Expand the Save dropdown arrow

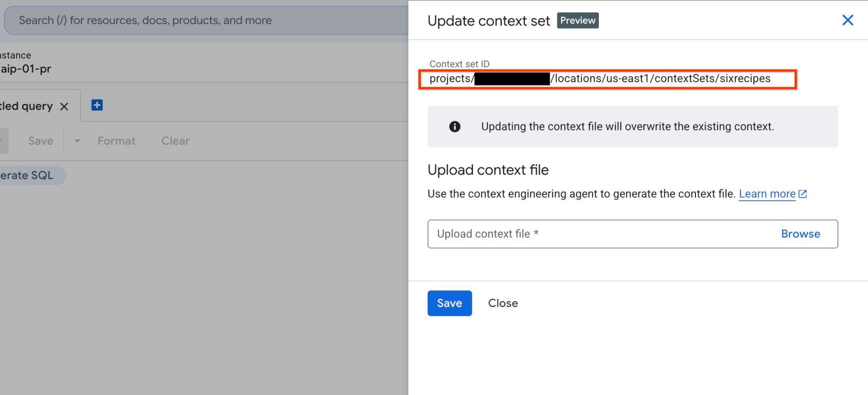click(x=77, y=141)
